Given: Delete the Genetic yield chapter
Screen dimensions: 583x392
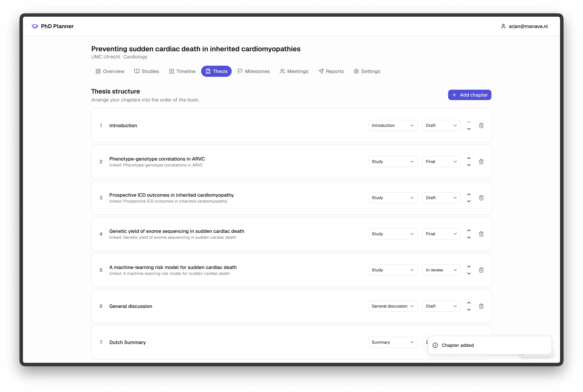Looking at the screenshot, I should tap(481, 234).
